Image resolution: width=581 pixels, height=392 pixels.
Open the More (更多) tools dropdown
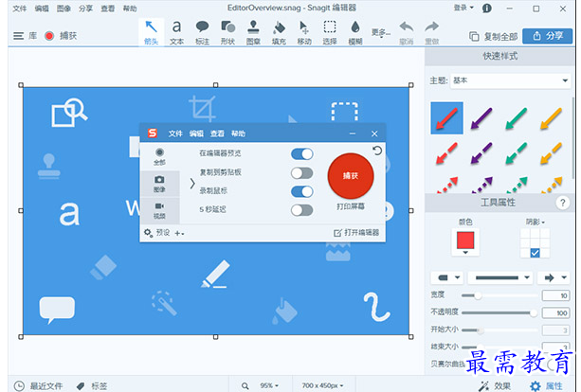[x=380, y=33]
